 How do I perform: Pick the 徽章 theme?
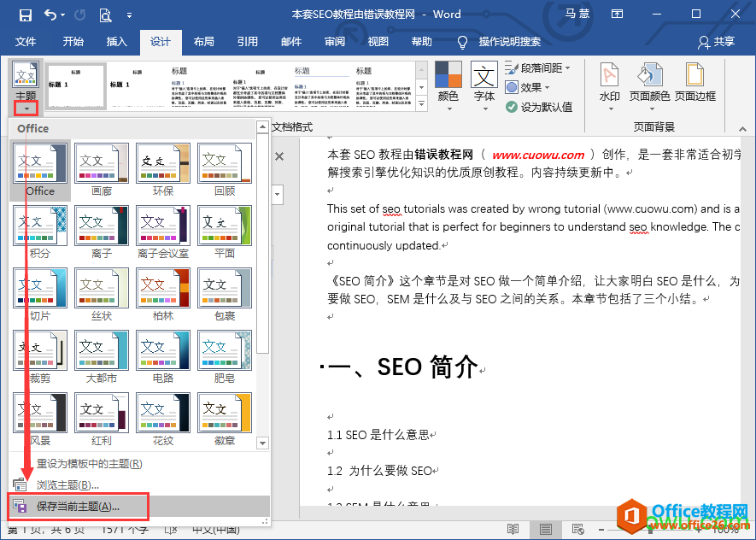(x=225, y=419)
